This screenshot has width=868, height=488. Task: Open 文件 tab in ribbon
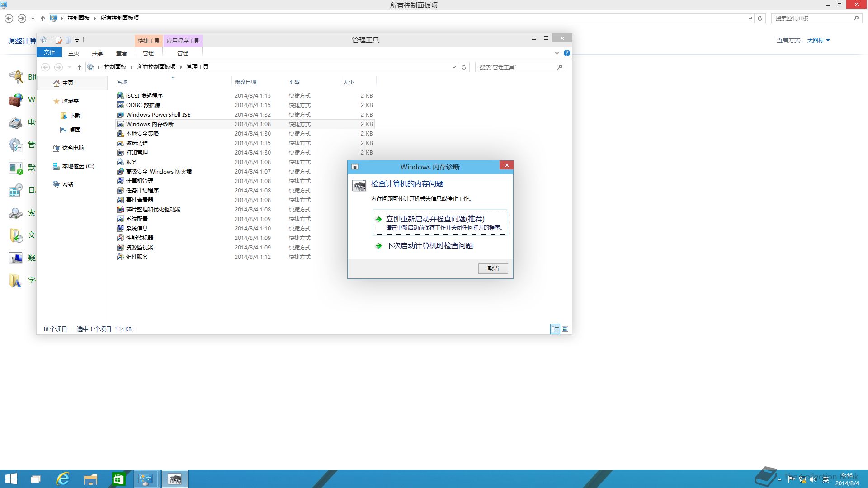pos(49,52)
